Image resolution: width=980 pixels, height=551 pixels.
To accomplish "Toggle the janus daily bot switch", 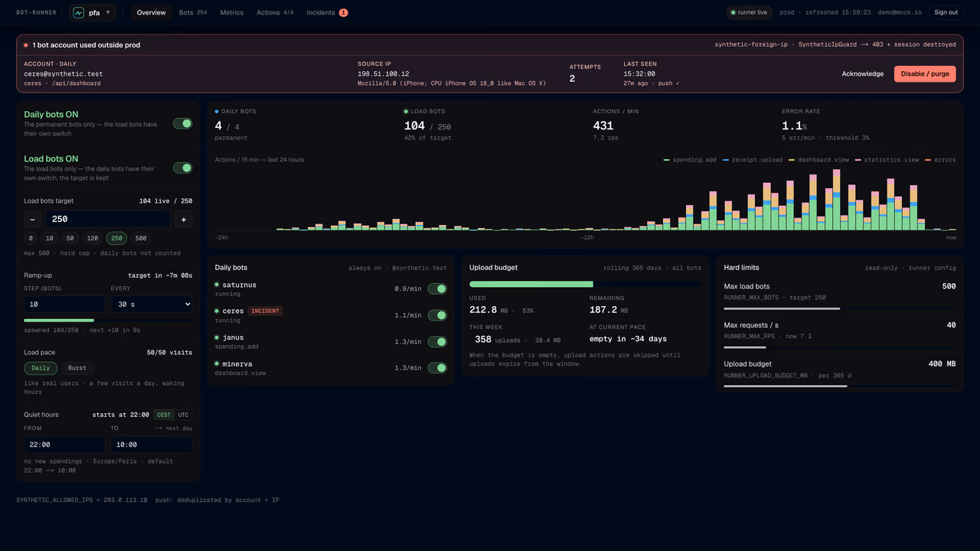I will [437, 341].
